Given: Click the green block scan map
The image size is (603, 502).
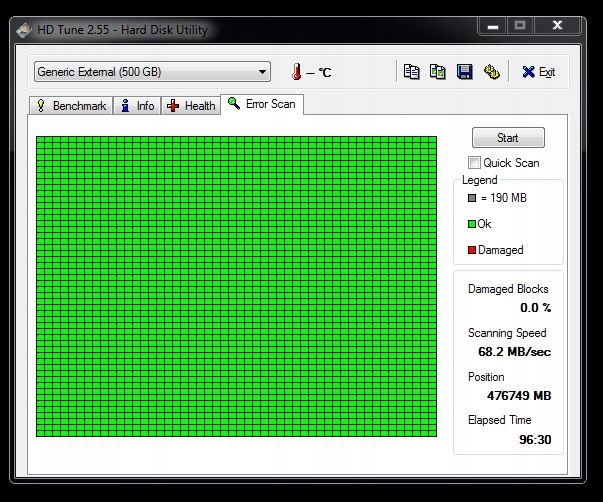Looking at the screenshot, I should 237,286.
